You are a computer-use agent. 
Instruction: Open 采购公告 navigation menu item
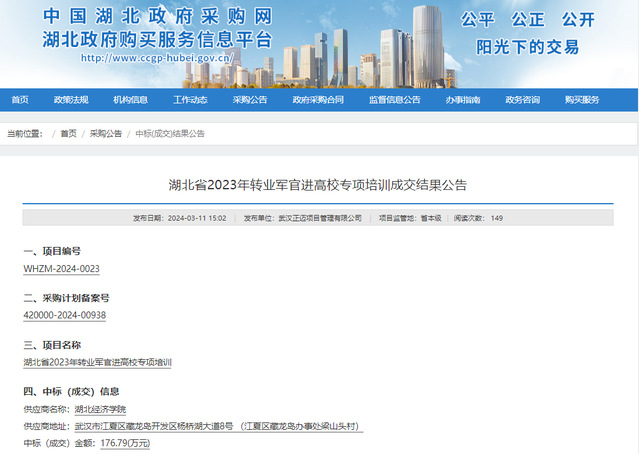point(250,100)
